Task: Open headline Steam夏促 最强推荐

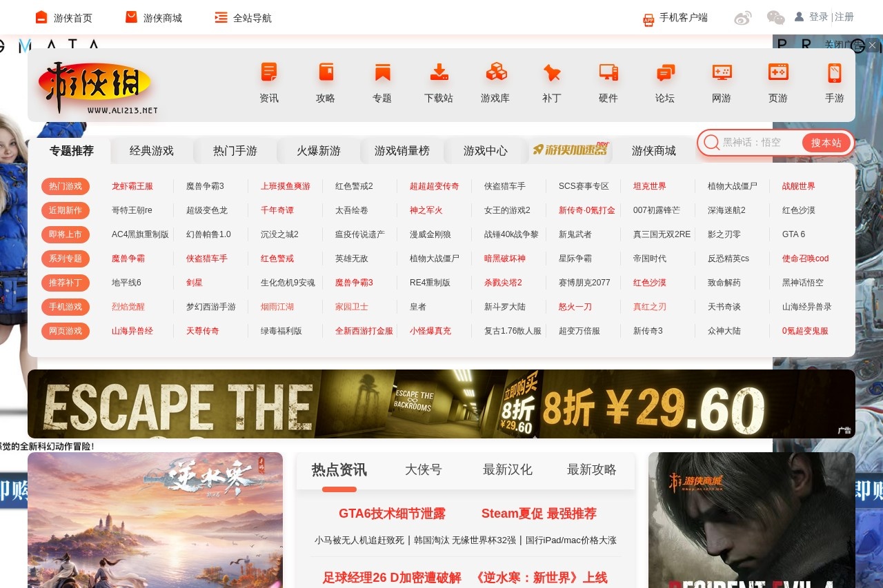Action: [539, 514]
